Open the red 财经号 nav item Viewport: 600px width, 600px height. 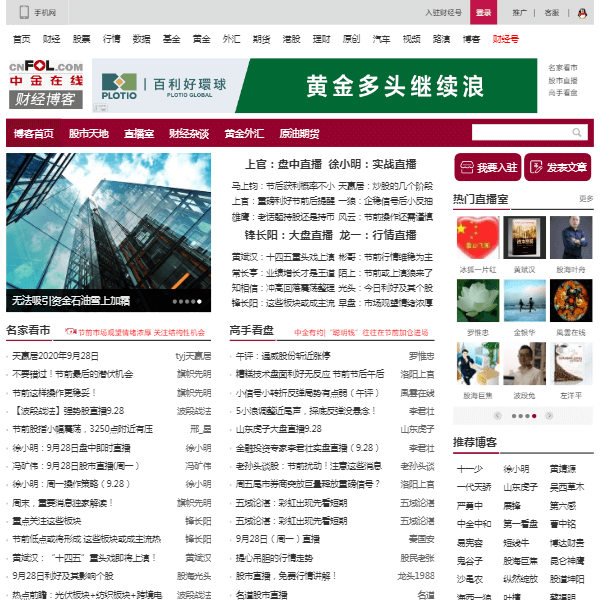tap(505, 39)
